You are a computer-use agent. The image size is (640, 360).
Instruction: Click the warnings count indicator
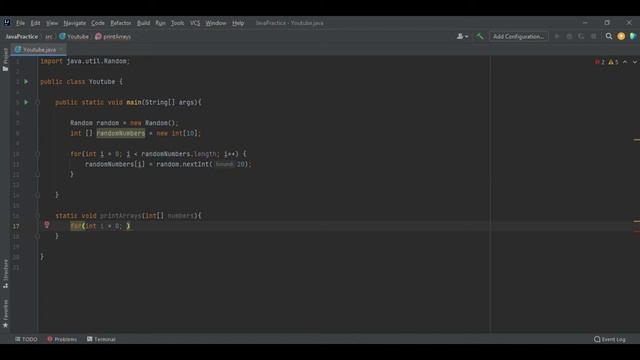coord(613,62)
